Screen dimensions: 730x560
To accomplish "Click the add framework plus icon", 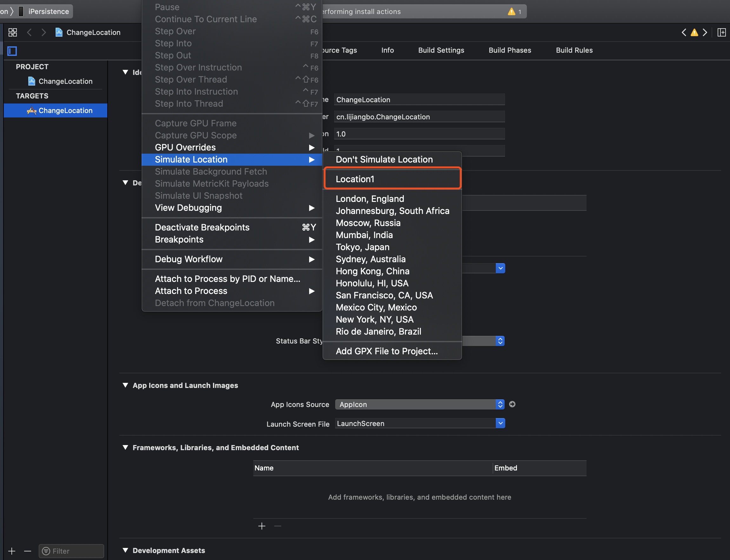I will click(262, 526).
